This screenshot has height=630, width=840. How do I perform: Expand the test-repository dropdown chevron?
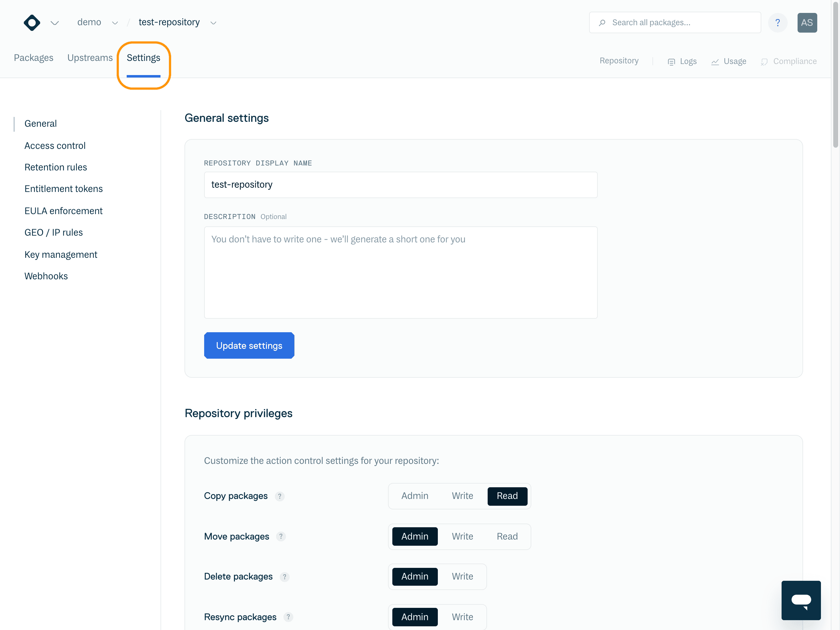coord(213,23)
